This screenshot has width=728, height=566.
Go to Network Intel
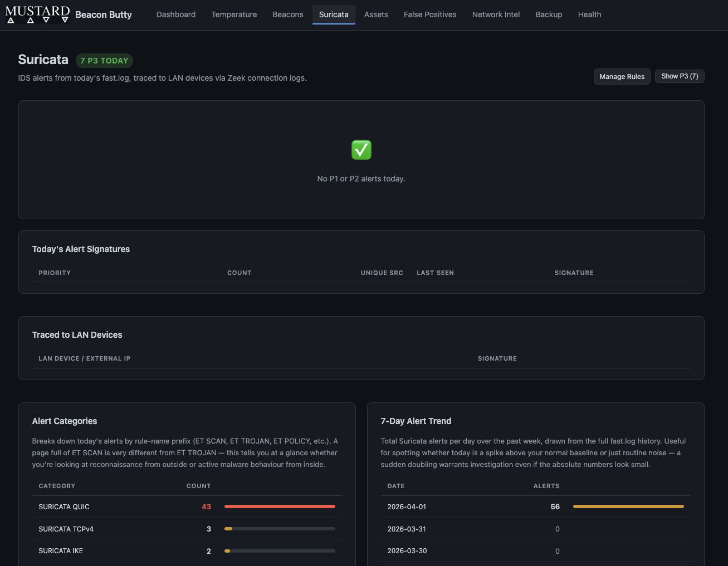(496, 14)
